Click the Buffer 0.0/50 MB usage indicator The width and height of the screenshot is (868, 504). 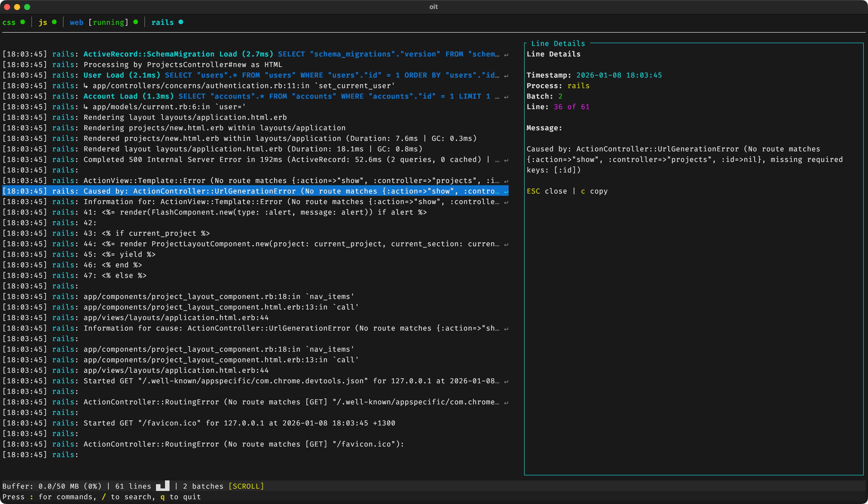click(x=52, y=486)
